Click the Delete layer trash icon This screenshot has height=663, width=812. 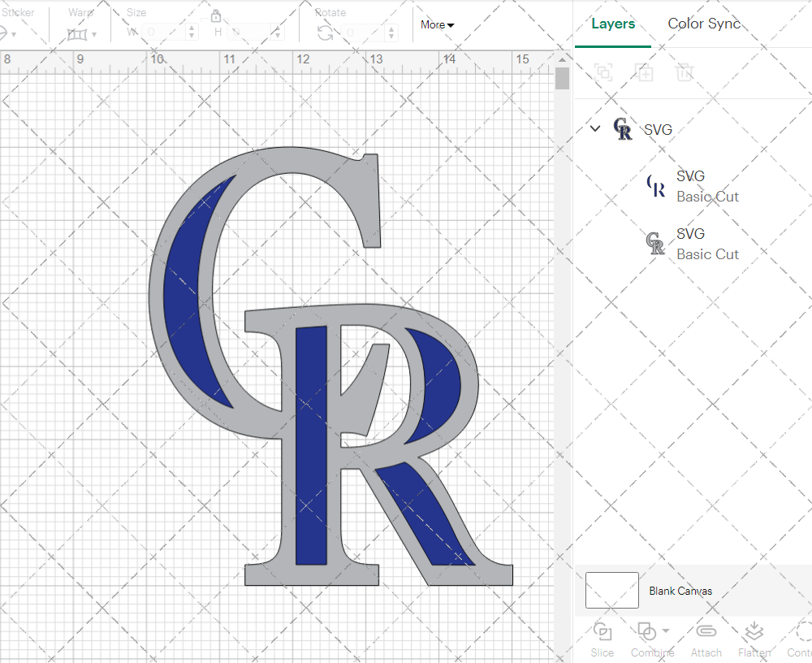click(x=684, y=72)
